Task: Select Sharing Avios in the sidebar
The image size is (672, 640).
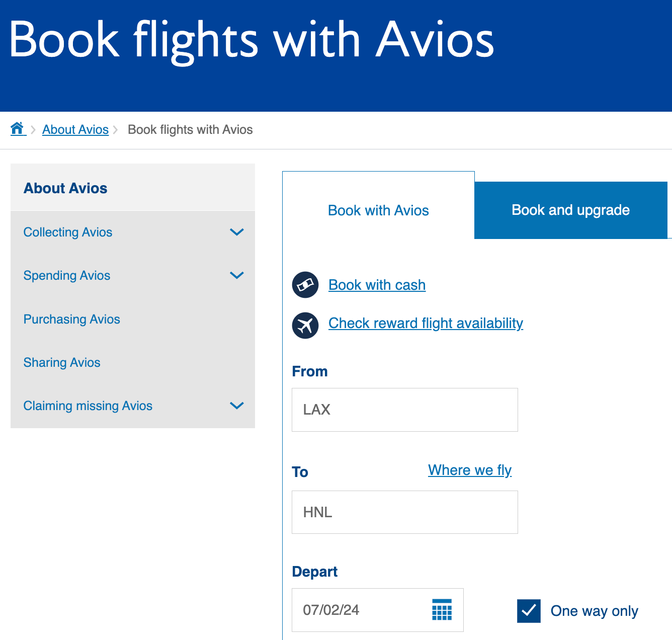Action: (x=62, y=362)
